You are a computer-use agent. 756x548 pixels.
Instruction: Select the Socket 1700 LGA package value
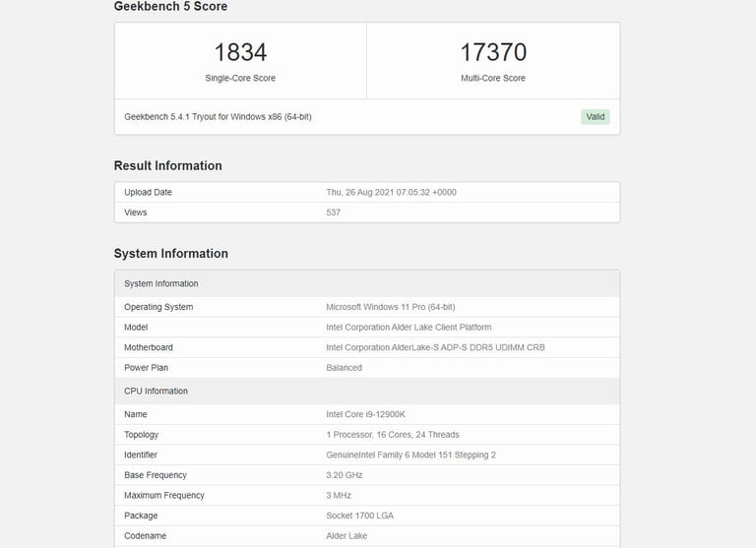click(x=360, y=516)
